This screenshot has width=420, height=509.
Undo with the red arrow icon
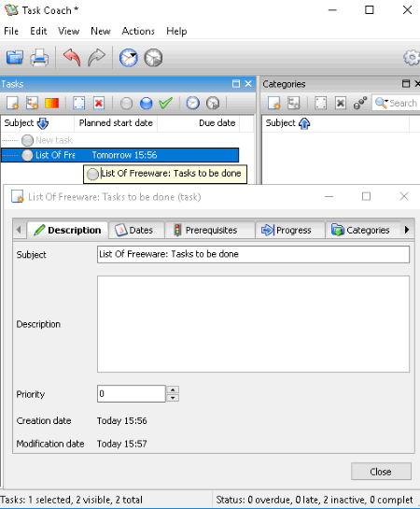point(72,58)
